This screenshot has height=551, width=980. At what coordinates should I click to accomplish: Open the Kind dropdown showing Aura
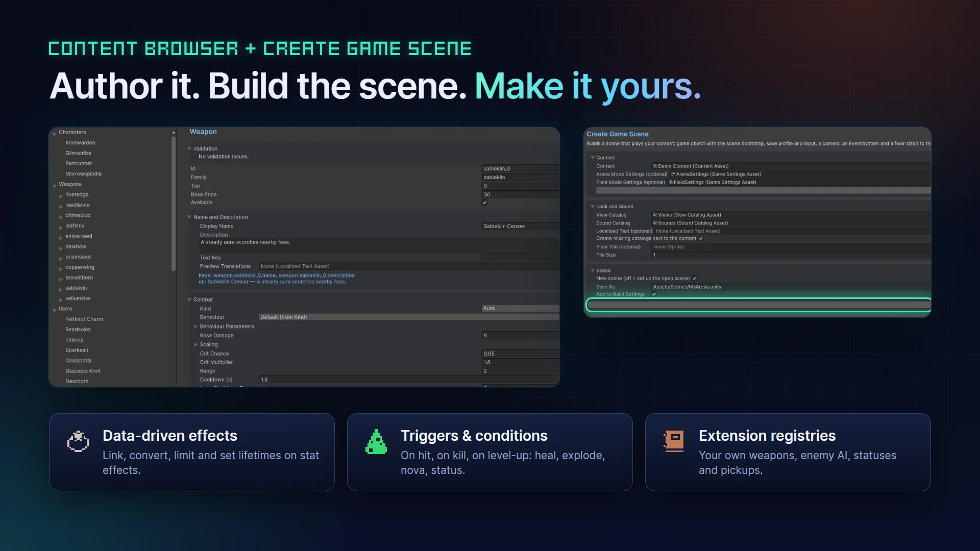(521, 308)
